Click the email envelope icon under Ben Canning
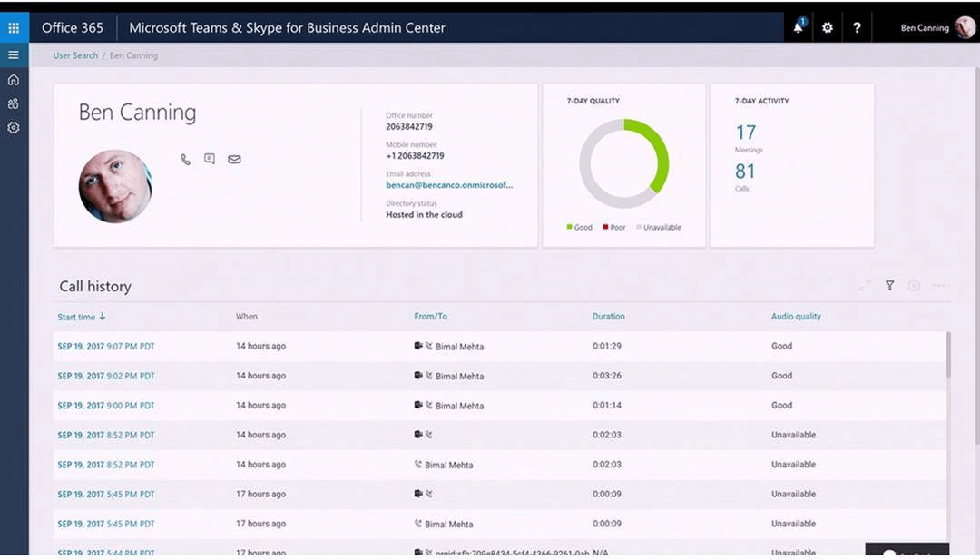Image resolution: width=980 pixels, height=560 pixels. pos(234,160)
